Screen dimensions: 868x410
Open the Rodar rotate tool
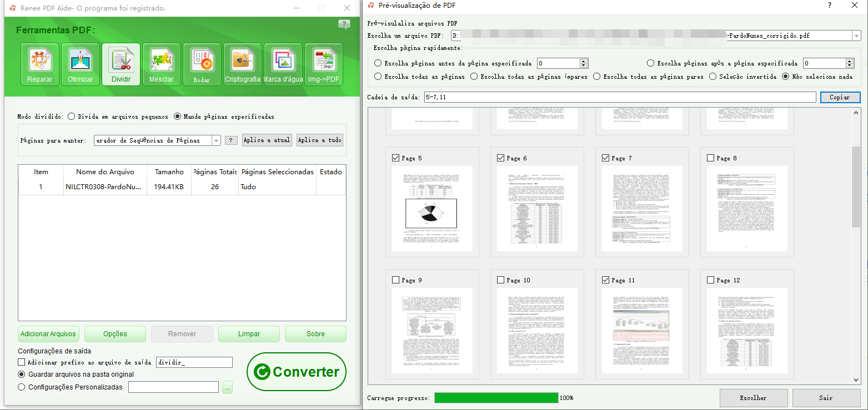[x=202, y=64]
